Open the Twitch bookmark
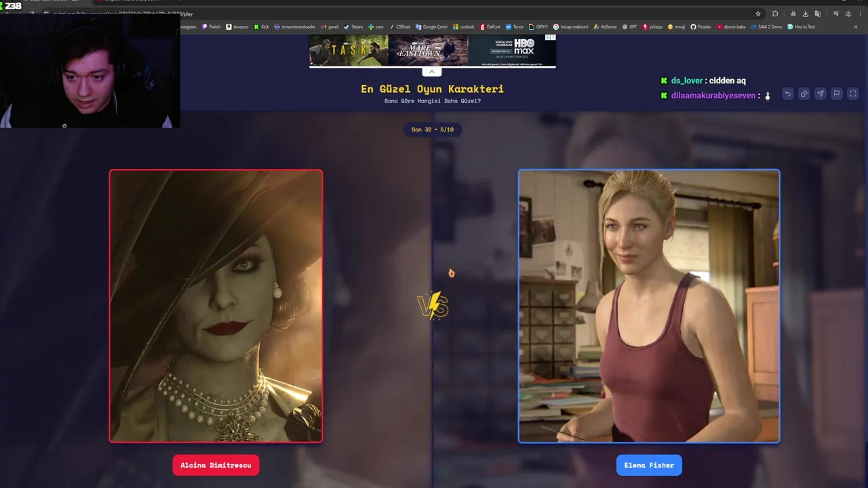This screenshot has height=488, width=868. coord(212,27)
